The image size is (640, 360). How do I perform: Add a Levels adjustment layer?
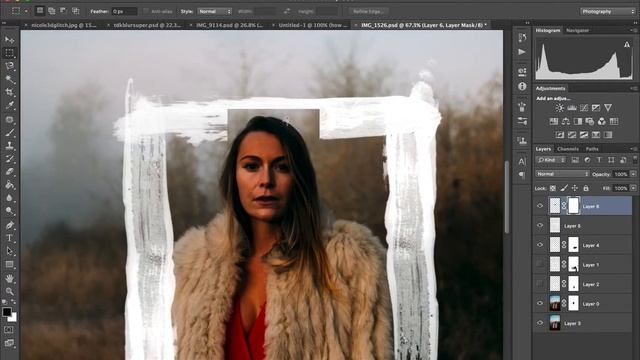[x=572, y=108]
